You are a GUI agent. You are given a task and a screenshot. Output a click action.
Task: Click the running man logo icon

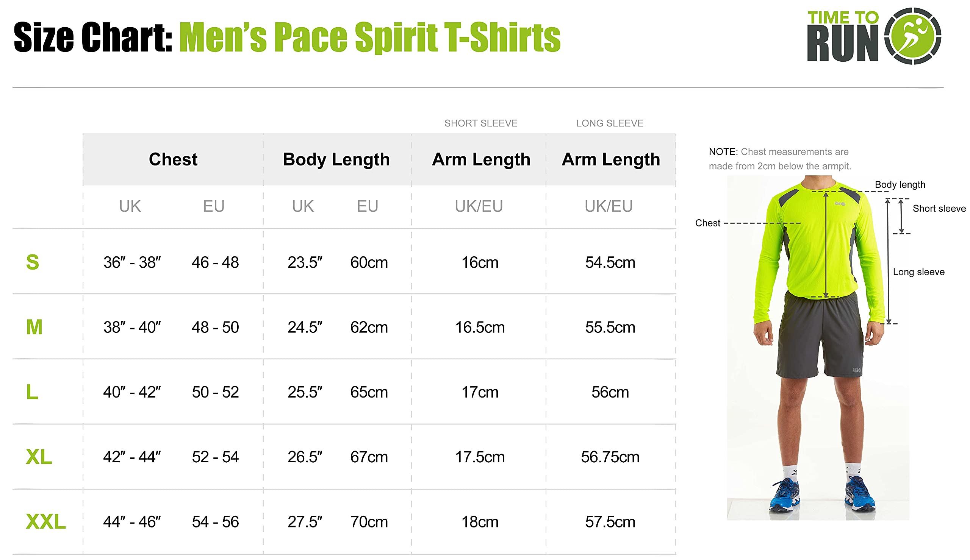click(x=912, y=36)
